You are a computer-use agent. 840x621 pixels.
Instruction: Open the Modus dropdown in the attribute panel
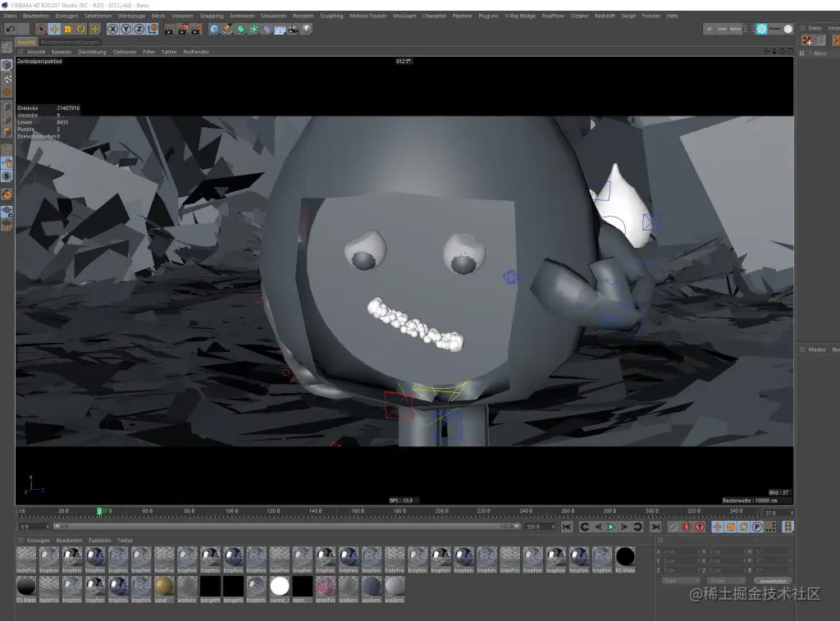point(817,349)
